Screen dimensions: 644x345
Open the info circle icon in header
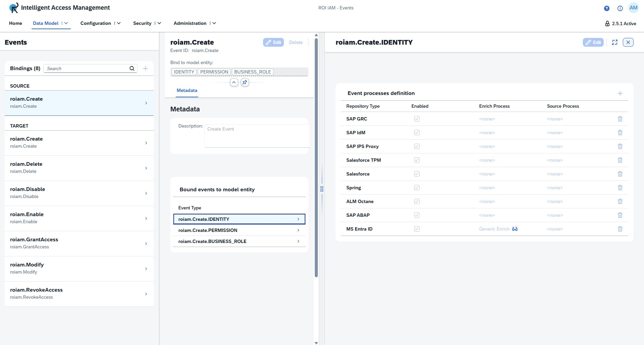[x=620, y=8]
